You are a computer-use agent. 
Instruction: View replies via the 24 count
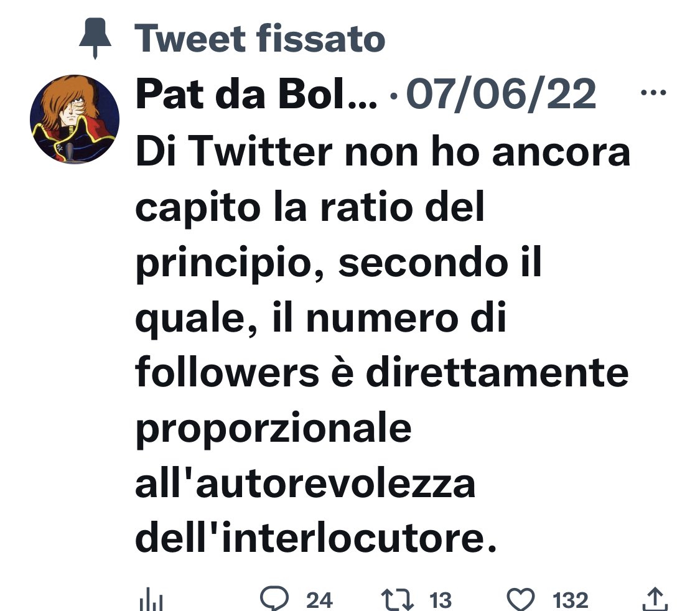tap(319, 600)
